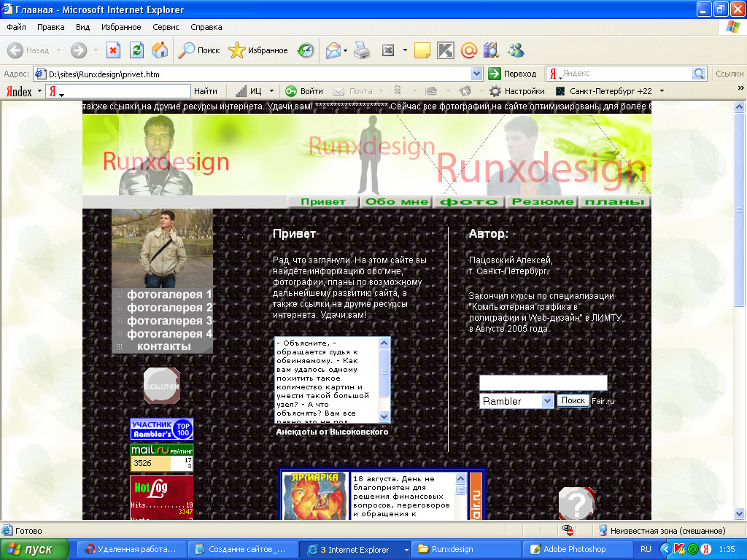
Task: Switch to the Резюме section tab
Action: (541, 201)
